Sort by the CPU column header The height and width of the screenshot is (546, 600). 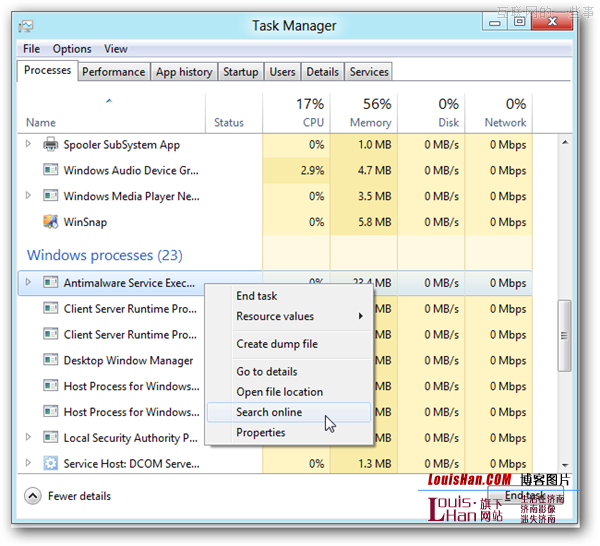coord(313,122)
